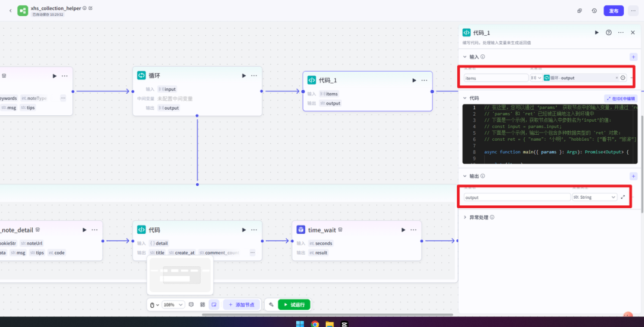Image resolution: width=644 pixels, height=327 pixels.
Task: Open more options on time_wait node
Action: point(413,230)
